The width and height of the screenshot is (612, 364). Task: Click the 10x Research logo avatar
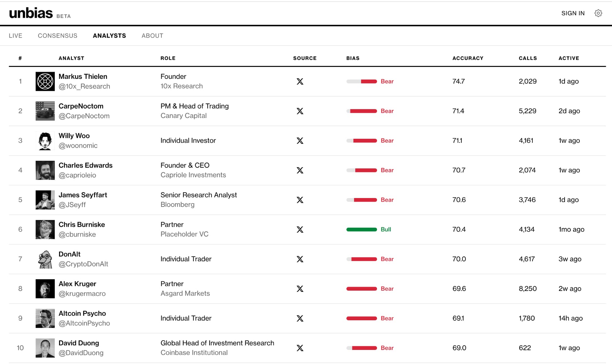tap(45, 81)
